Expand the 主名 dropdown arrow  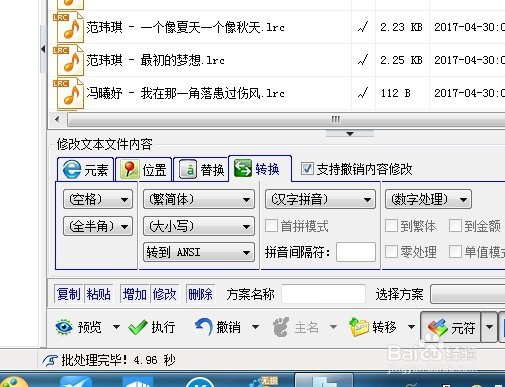pos(333,327)
